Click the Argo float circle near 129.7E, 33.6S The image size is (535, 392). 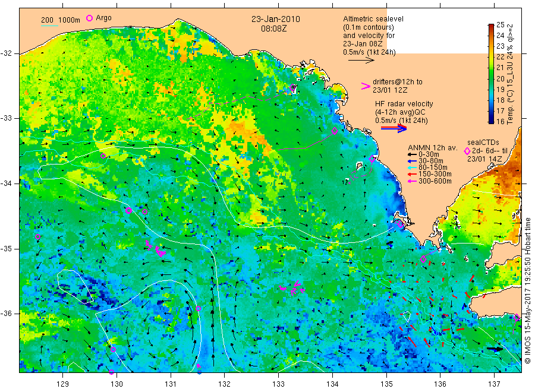103,156
